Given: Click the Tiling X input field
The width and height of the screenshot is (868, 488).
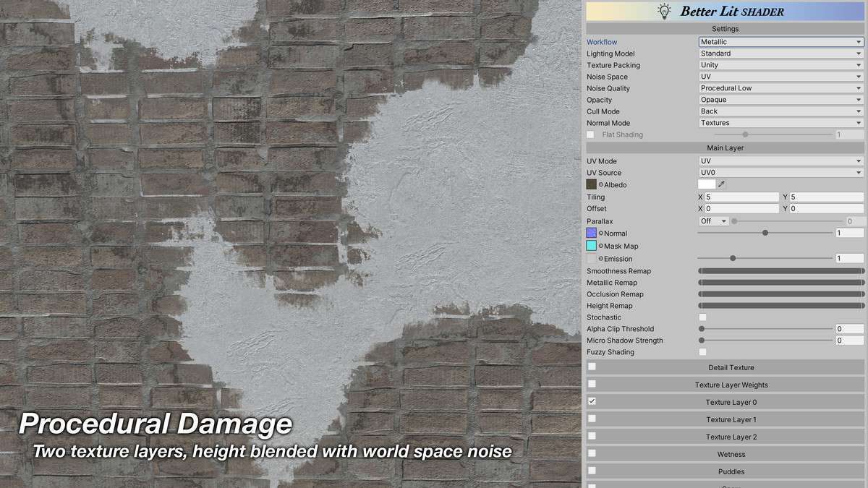Looking at the screenshot, I should 742,197.
